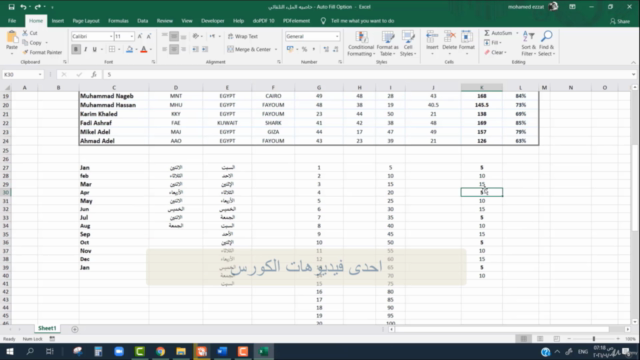640x360 pixels.
Task: Click AutoSum sigma button
Action: tap(498, 33)
